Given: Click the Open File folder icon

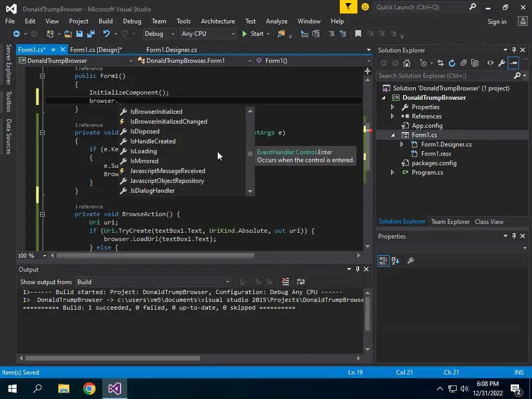Looking at the screenshot, I should 68,34.
